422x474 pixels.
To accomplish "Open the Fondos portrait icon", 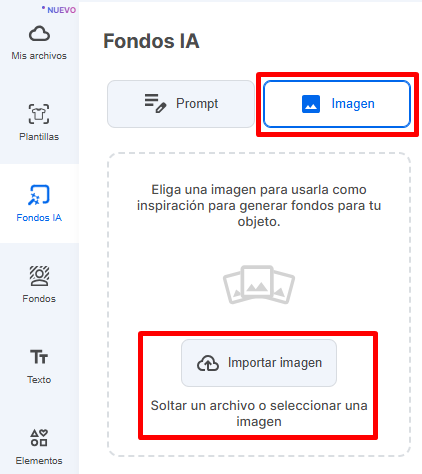I will 39,276.
